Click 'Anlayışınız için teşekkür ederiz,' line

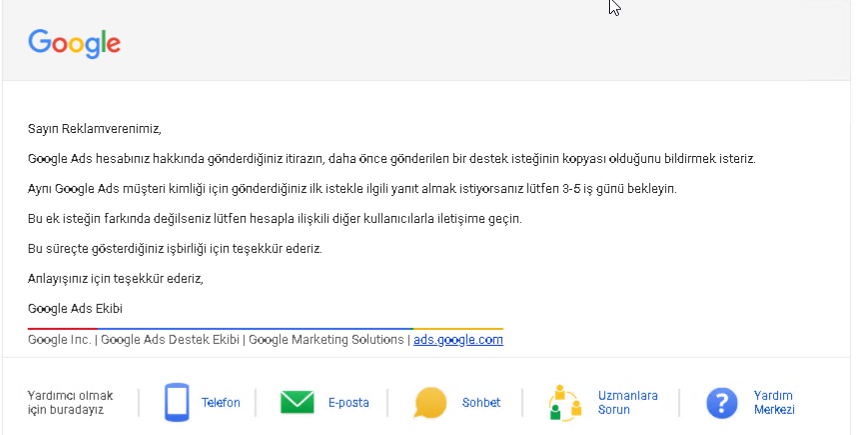[115, 279]
